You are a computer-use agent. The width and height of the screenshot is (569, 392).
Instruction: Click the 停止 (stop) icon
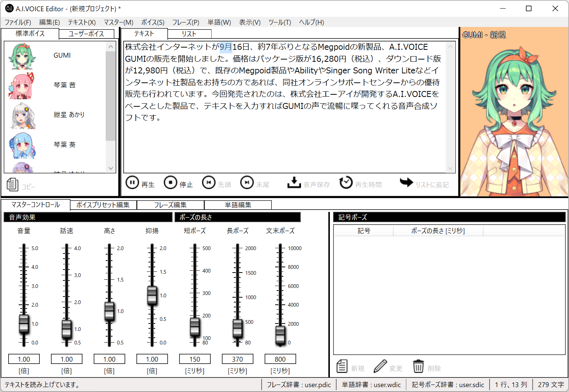[x=171, y=183]
